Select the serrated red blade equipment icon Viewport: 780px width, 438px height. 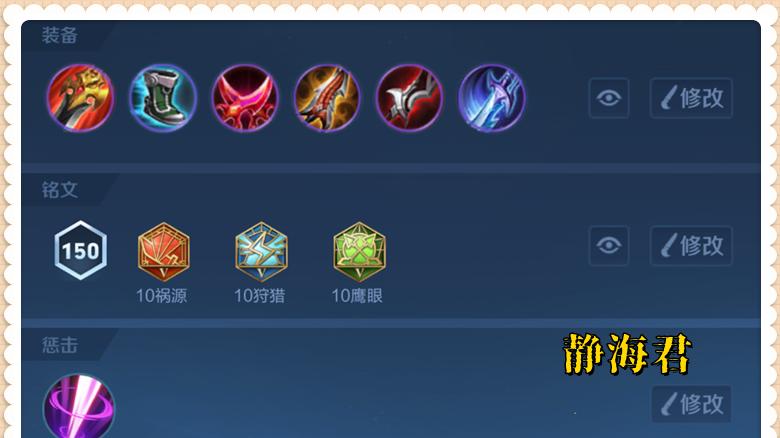[327, 98]
